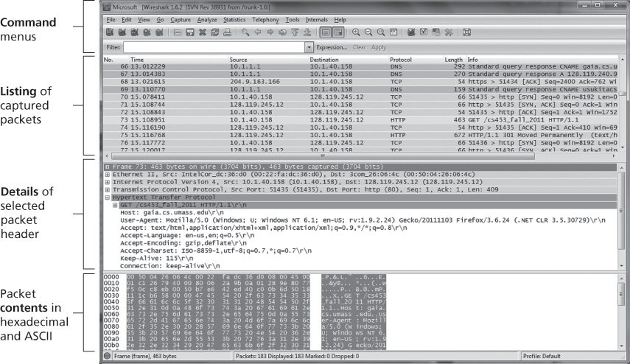Screen dimensions: 630x364
Task: Click the Print packets toolbar icon
Action: 226,32
